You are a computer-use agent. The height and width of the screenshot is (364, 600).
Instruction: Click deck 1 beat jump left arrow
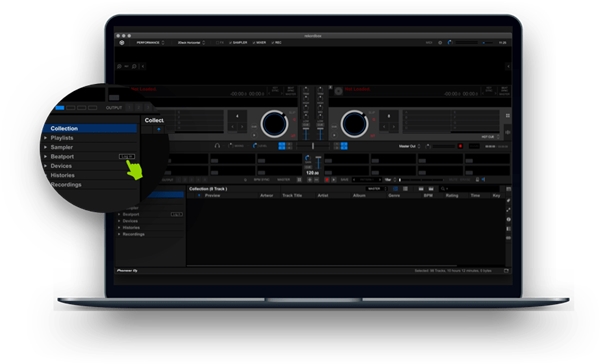[233, 127]
